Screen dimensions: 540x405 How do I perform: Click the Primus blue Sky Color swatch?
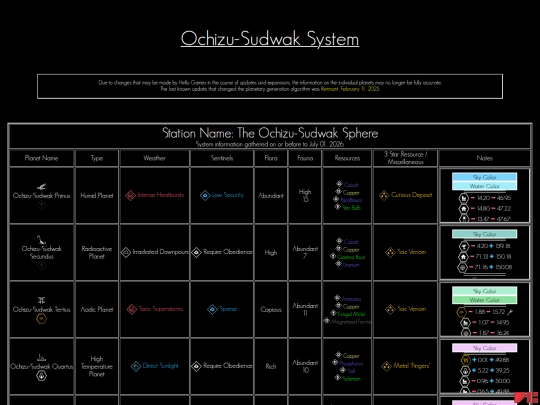[x=485, y=177]
